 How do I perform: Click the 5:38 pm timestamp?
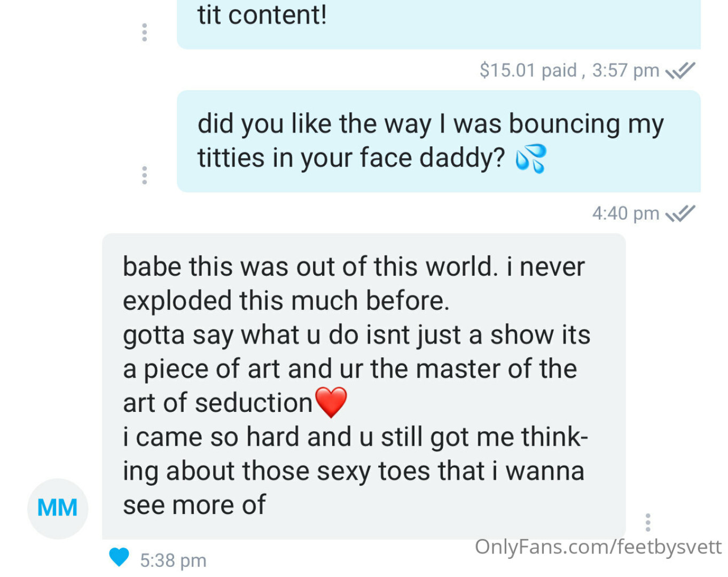pos(173,560)
